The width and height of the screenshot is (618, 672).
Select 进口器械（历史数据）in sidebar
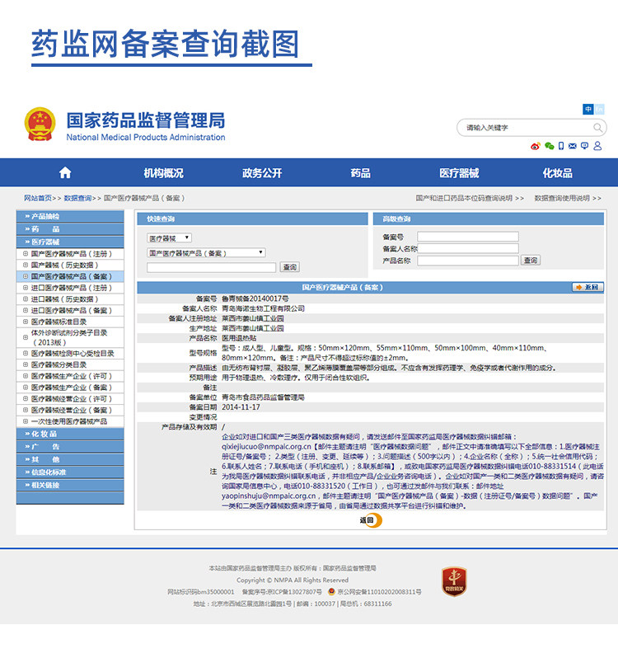(x=70, y=299)
